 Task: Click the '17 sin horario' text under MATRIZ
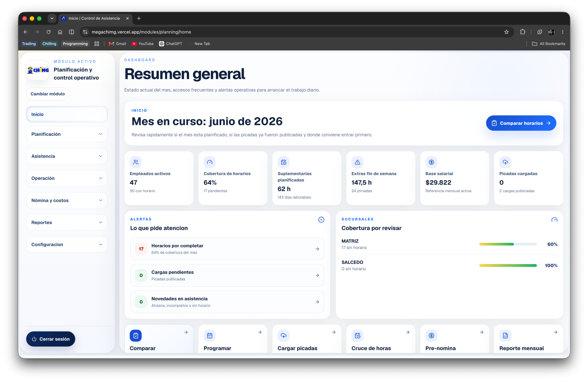pyautogui.click(x=354, y=248)
